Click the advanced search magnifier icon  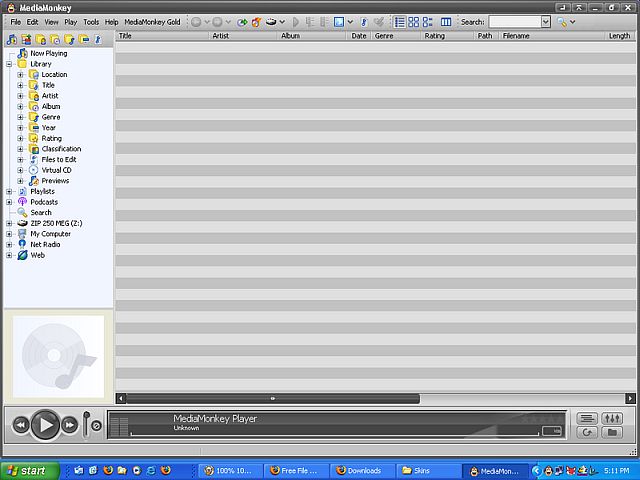click(x=562, y=22)
